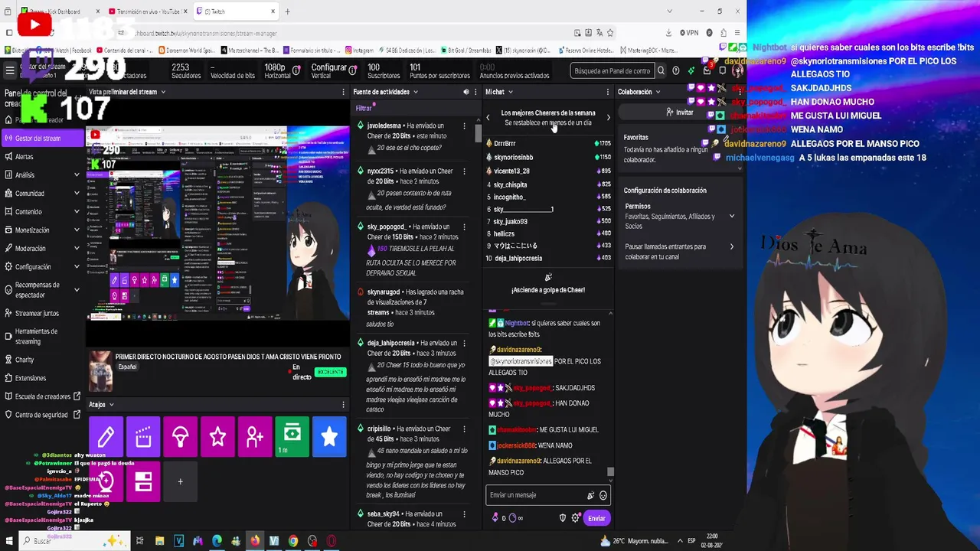Open Chrome from the taskbar
This screenshot has width=980, height=551.
293,541
